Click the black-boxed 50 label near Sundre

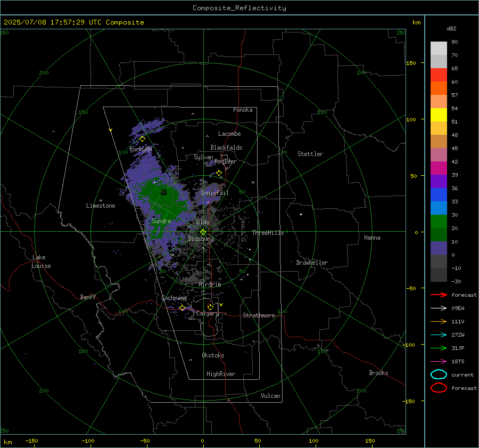coord(163,192)
